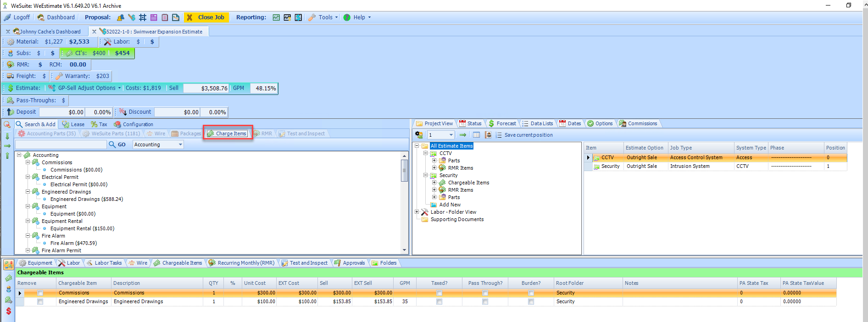
Task: Toggle Remove checkbox for Engineered Drawings row
Action: pyautogui.click(x=40, y=302)
